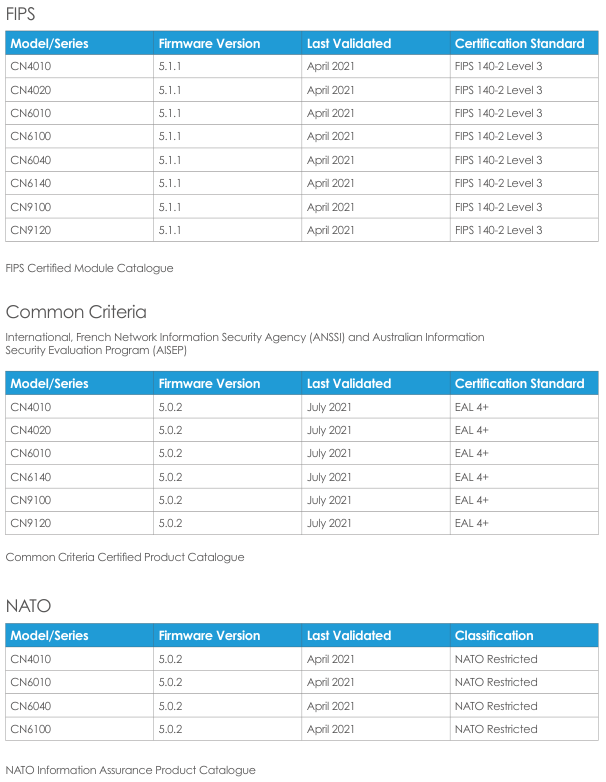Click Certification Standard header in FIPS table
This screenshot has height=782, width=606.
click(519, 43)
